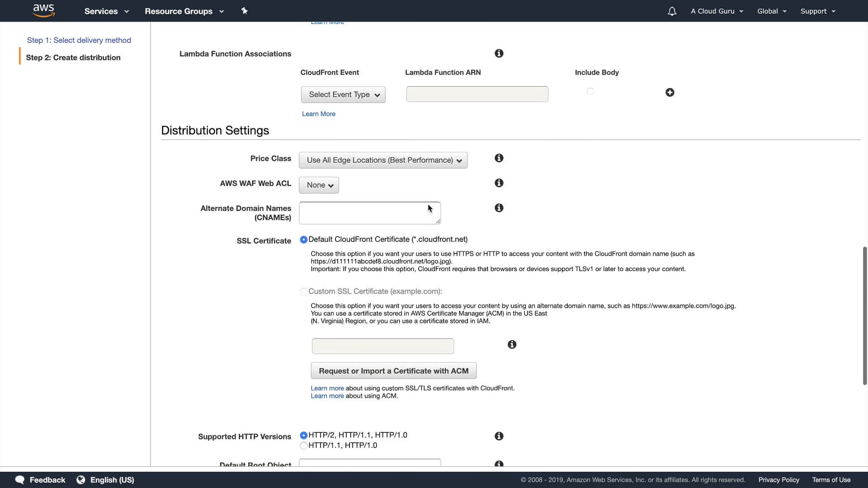Go to Step 1: Select delivery method

pyautogui.click(x=79, y=40)
